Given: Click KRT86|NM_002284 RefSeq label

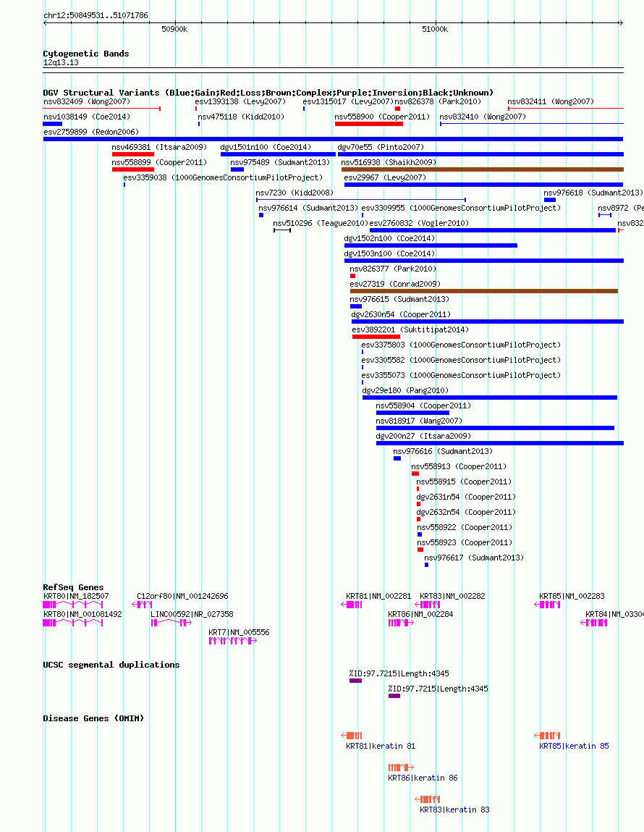Looking at the screenshot, I should pyautogui.click(x=420, y=615).
